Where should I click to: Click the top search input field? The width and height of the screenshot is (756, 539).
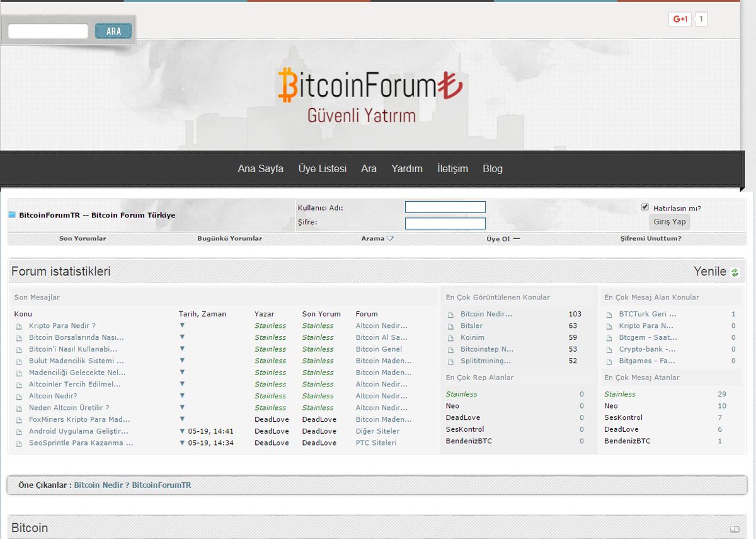coord(48,31)
